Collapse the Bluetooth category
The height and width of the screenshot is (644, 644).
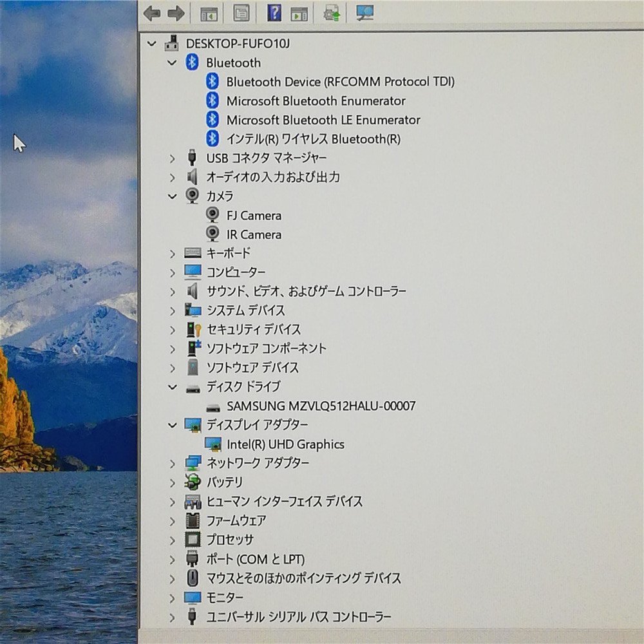pos(173,62)
